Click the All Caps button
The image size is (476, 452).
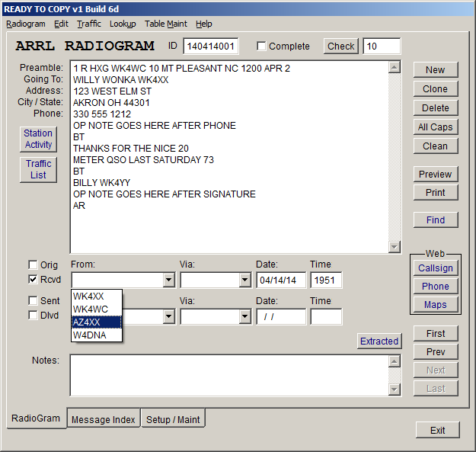(436, 127)
